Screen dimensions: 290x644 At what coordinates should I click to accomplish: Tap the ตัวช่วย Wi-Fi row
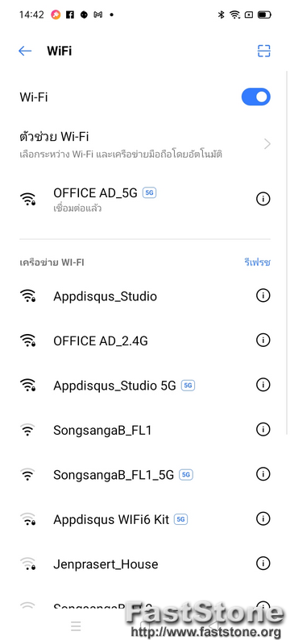pos(145,145)
